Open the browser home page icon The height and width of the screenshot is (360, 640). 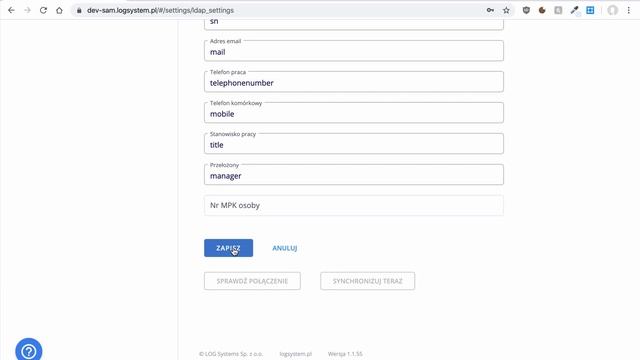tap(59, 10)
